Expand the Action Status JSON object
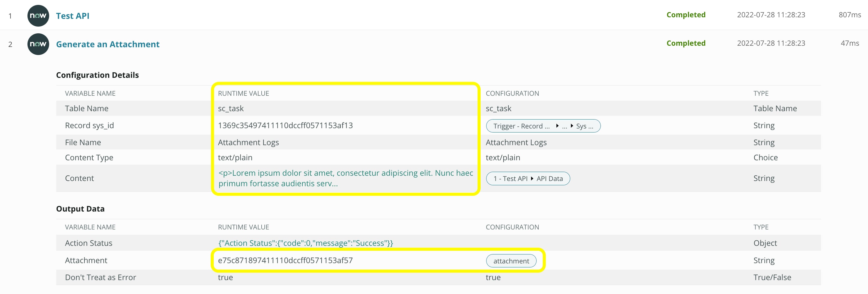The width and height of the screenshot is (868, 294). click(305, 243)
